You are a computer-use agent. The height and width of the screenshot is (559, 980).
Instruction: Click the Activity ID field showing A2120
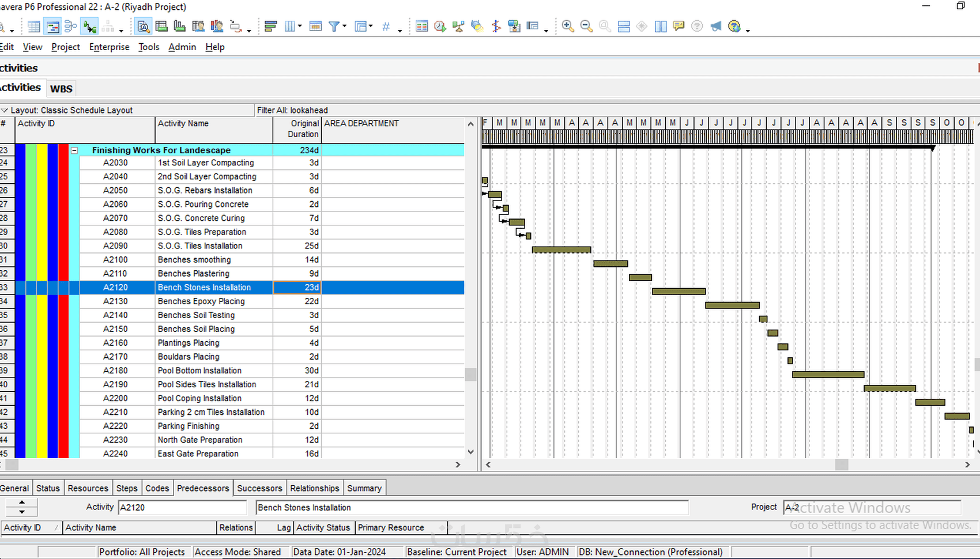pos(182,508)
